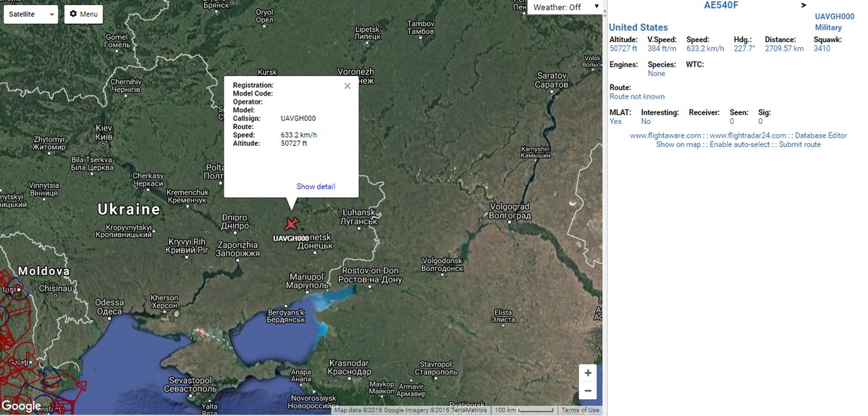Open www.flightradar24.com link
The image size is (868, 416).
(x=747, y=136)
